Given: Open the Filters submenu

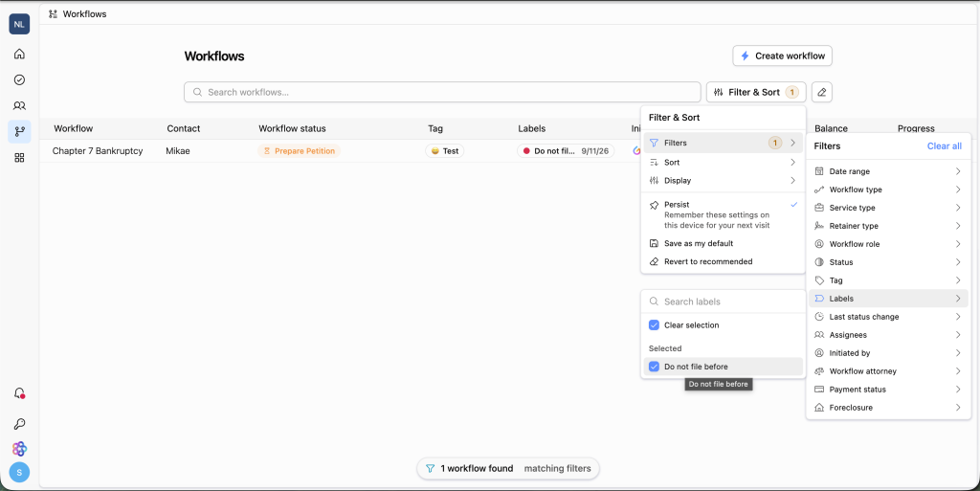Looking at the screenshot, I should point(724,143).
